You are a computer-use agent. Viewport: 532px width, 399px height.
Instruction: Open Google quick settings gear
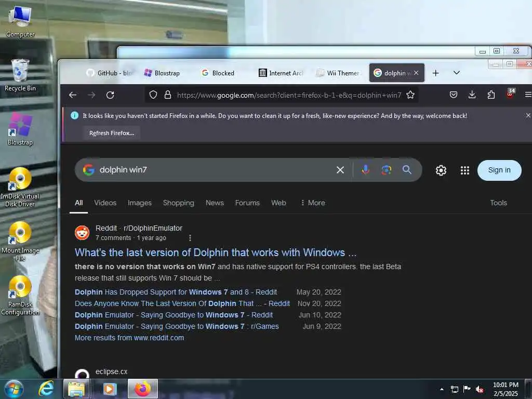[x=441, y=170]
